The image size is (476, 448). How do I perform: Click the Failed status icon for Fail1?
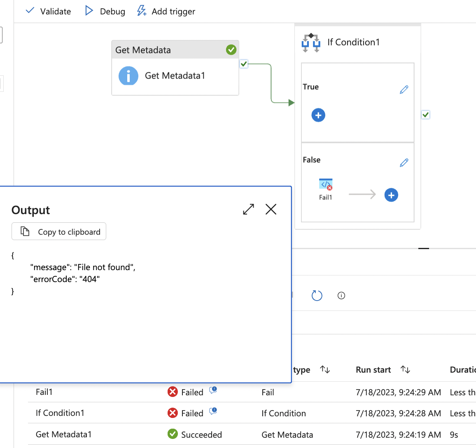(173, 392)
